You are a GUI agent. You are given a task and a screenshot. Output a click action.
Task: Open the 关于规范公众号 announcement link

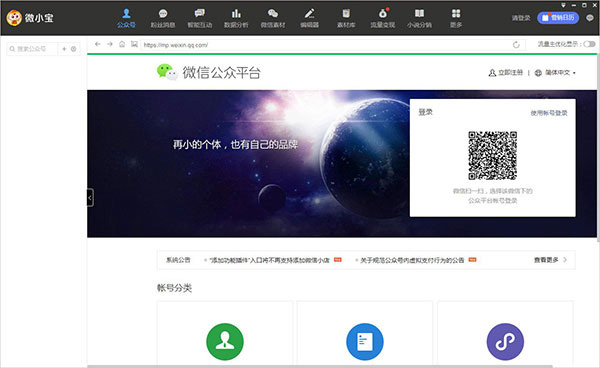(412, 260)
